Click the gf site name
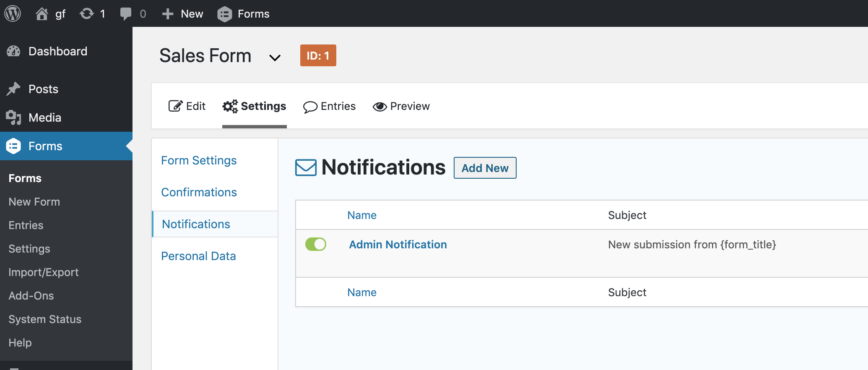The image size is (868, 370). (60, 14)
